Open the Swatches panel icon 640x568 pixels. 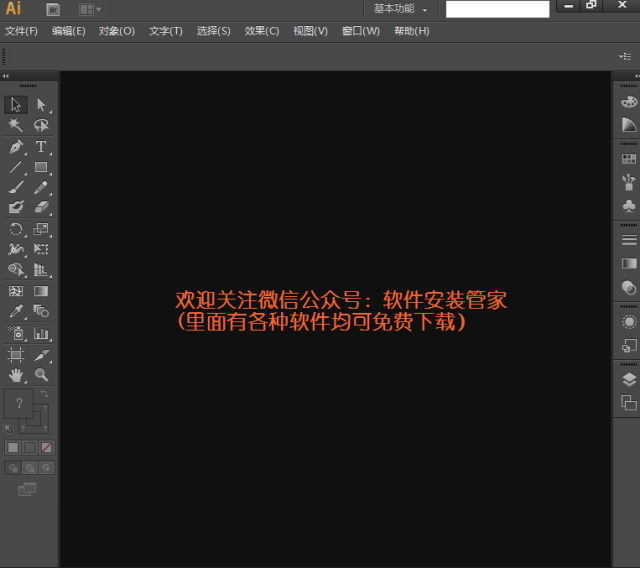(628, 158)
